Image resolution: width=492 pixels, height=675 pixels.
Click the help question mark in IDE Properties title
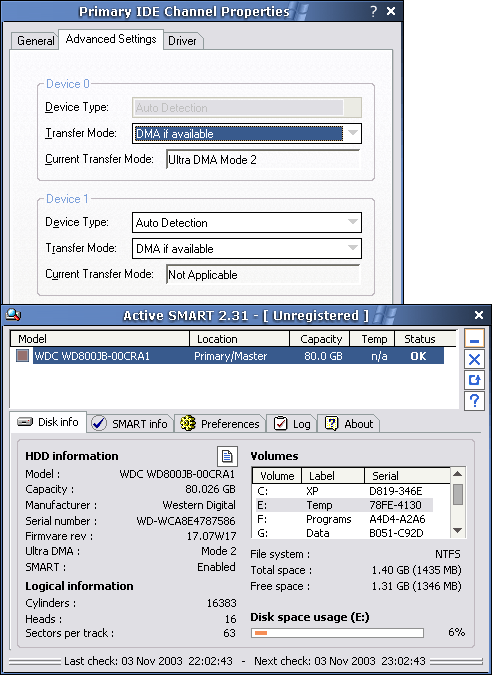point(373,12)
